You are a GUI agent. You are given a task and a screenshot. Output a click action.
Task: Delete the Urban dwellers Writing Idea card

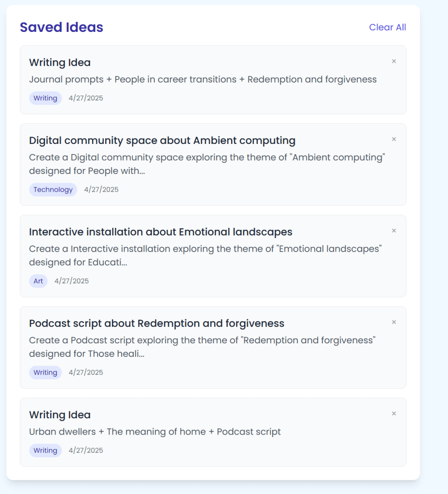pos(393,414)
